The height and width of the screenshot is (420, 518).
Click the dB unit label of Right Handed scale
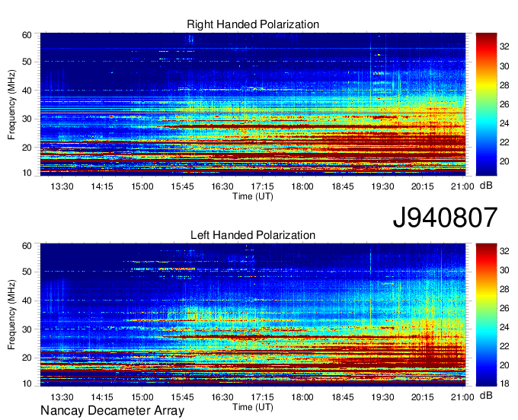[486, 186]
